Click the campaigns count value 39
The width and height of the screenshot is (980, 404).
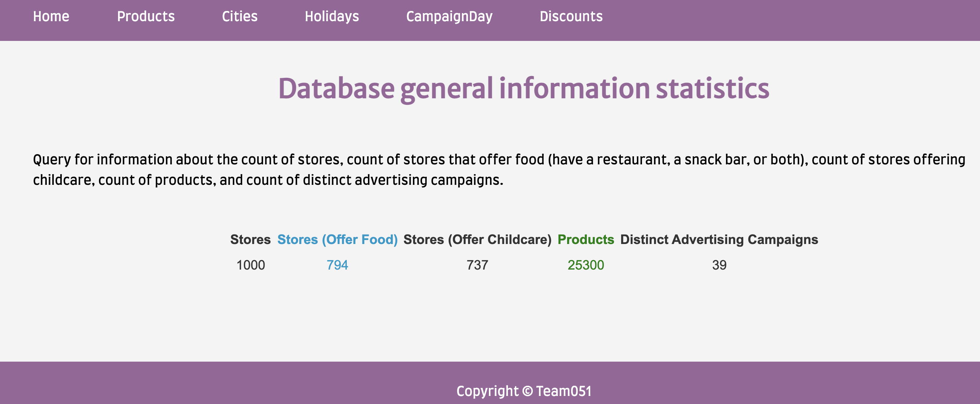coord(719,265)
